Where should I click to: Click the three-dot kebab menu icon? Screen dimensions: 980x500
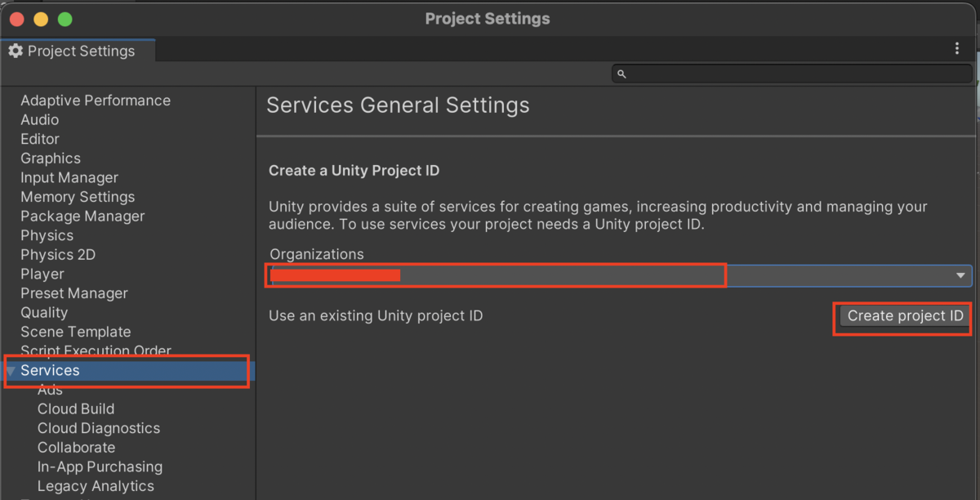(957, 49)
